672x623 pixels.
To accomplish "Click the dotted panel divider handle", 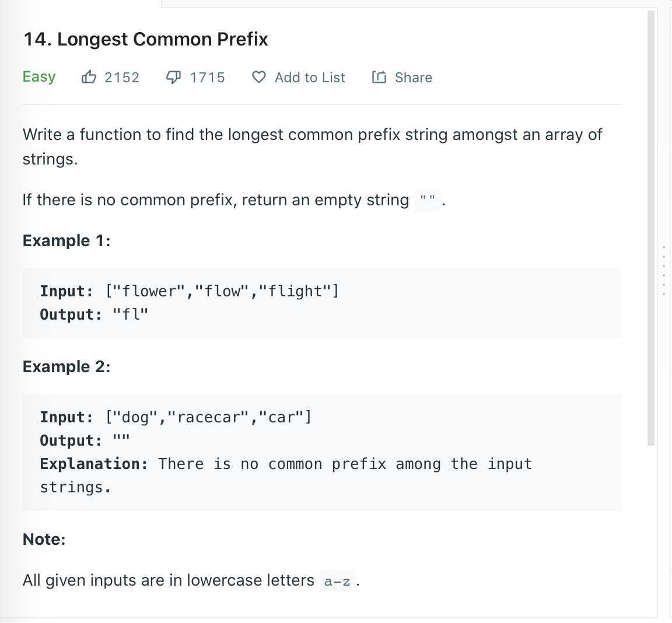I will click(663, 270).
